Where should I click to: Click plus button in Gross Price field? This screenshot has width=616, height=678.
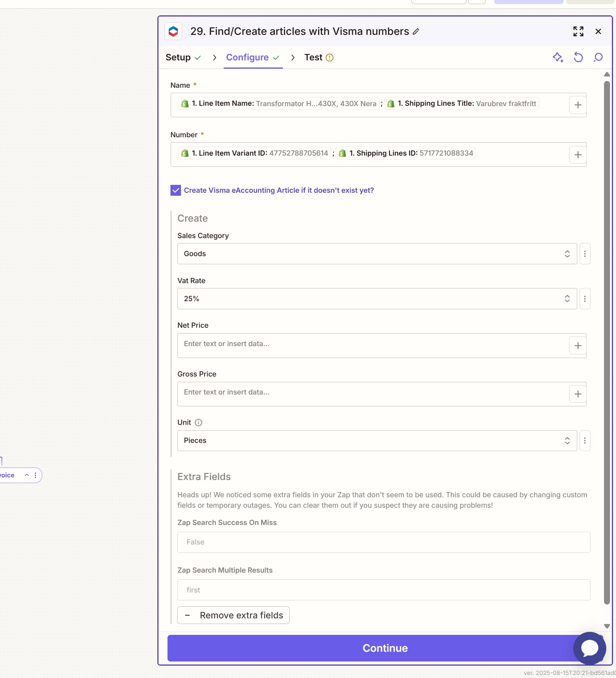pyautogui.click(x=578, y=394)
